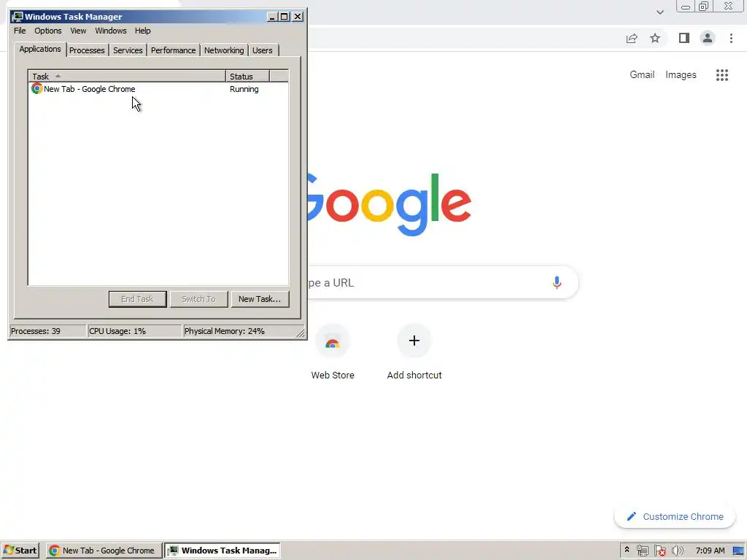Viewport: 747px width, 560px height.
Task: Switch to Users tab
Action: click(x=263, y=50)
